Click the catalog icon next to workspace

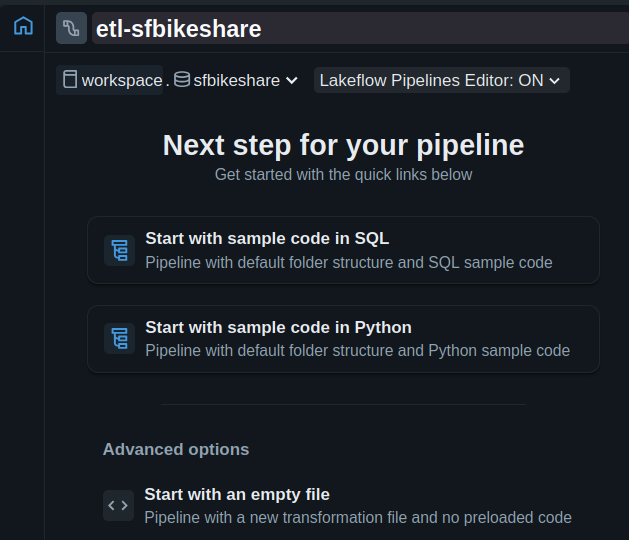click(70, 80)
